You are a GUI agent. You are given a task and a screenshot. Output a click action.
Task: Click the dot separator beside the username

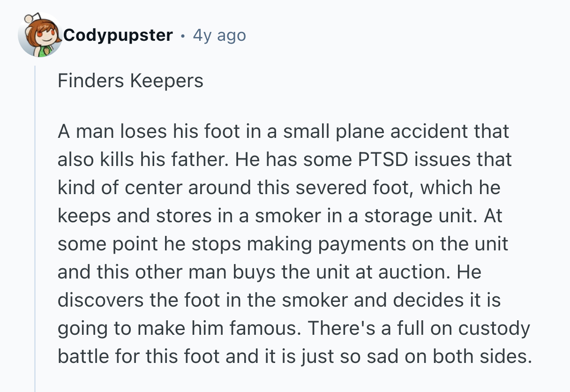tap(183, 36)
